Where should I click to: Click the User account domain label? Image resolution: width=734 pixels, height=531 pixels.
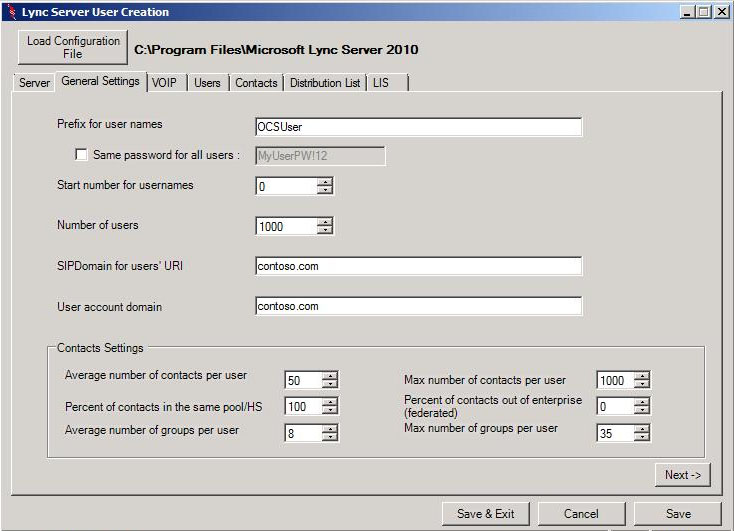pos(110,307)
